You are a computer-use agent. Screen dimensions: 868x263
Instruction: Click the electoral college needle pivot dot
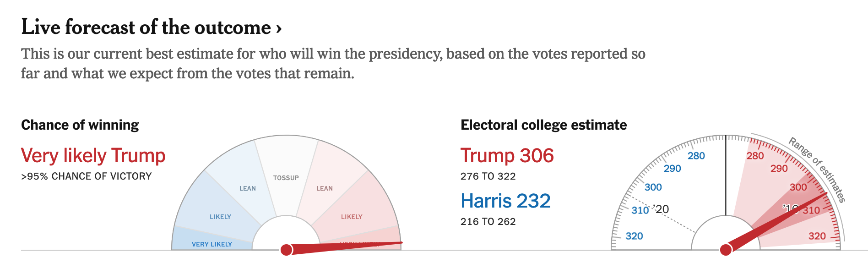click(726, 250)
